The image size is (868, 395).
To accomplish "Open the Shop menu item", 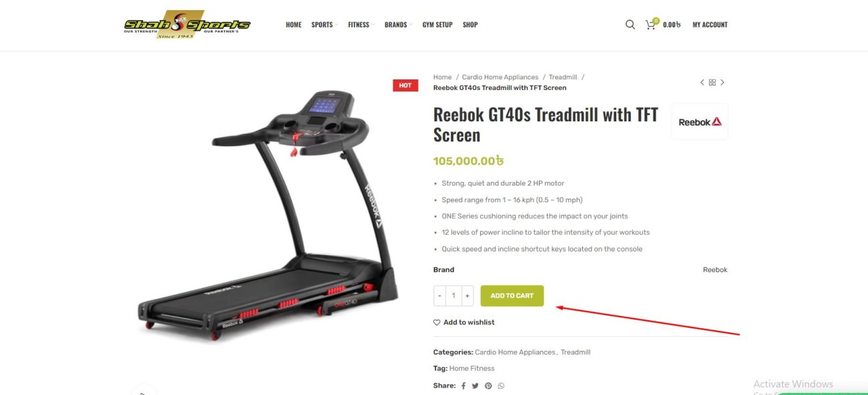I will pyautogui.click(x=470, y=25).
